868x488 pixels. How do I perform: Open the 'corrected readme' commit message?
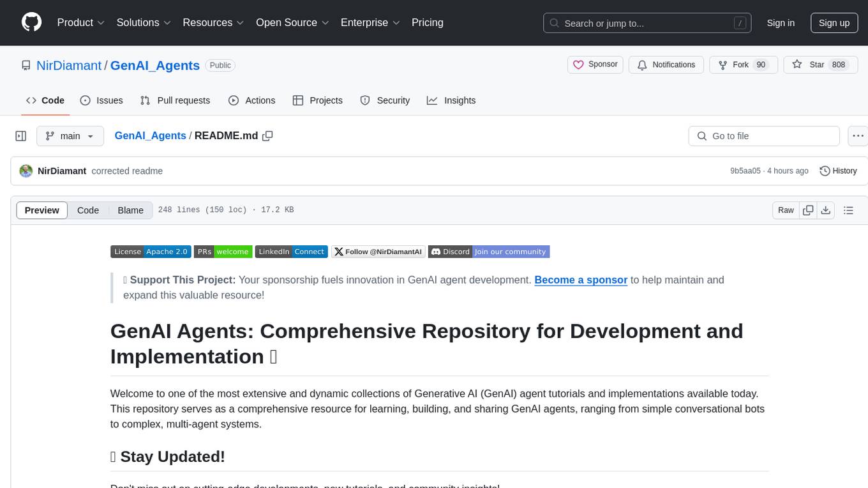pos(127,171)
